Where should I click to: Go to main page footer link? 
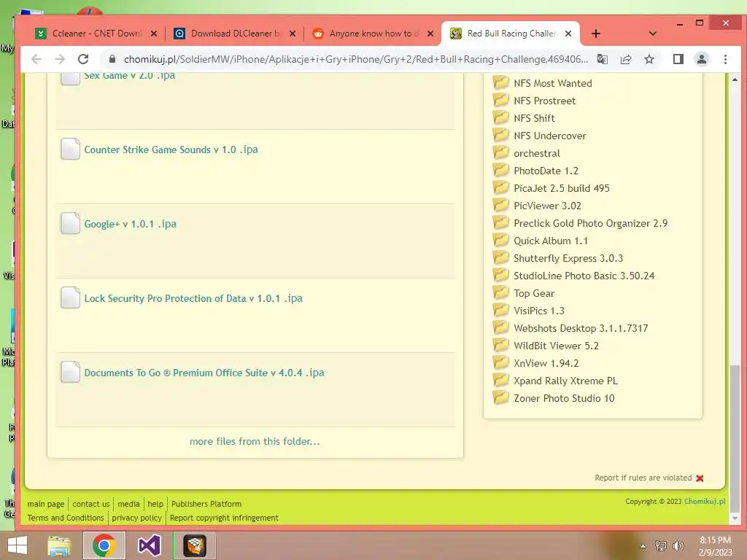tap(46, 504)
